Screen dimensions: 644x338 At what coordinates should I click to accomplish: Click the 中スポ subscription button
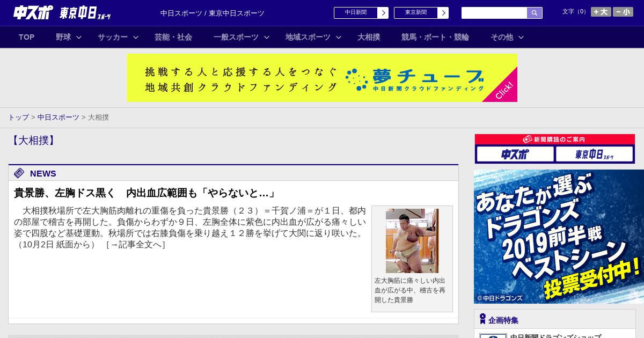[x=515, y=154]
